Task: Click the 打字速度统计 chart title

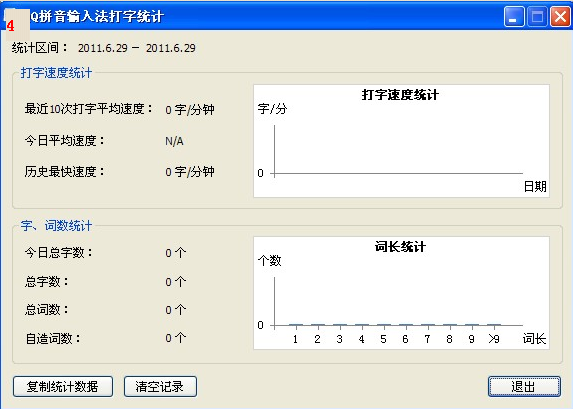Action: tap(400, 95)
